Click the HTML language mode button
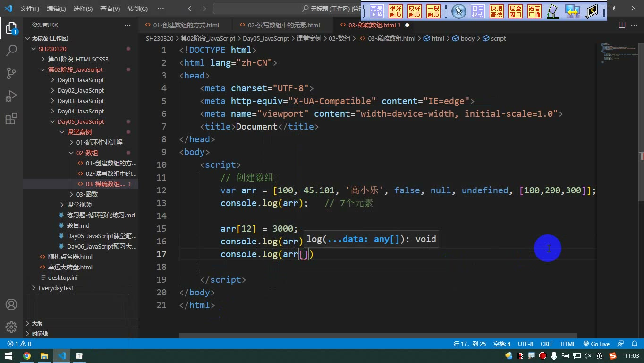The height and width of the screenshot is (363, 644). click(x=568, y=344)
